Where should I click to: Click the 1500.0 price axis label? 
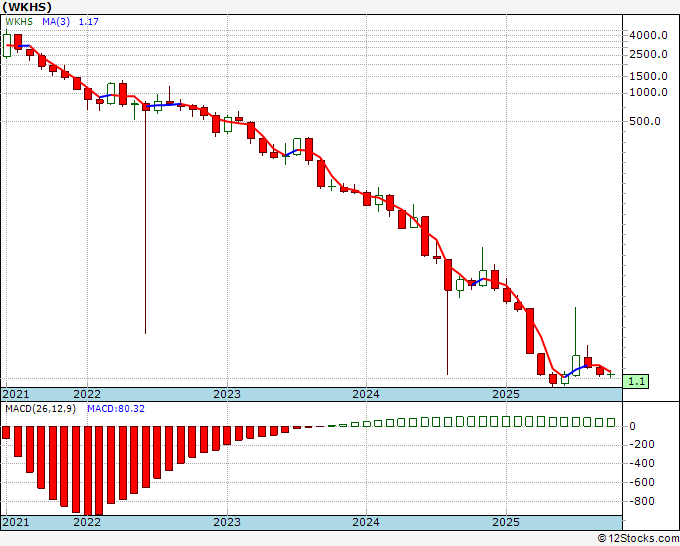tap(648, 76)
